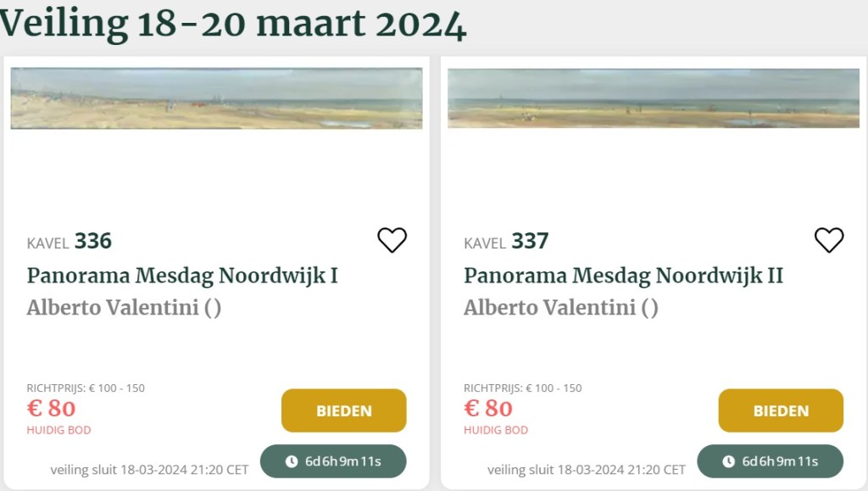Click the Veiling 18-20 maart 2024 heading
This screenshot has height=491, width=868.
click(233, 24)
